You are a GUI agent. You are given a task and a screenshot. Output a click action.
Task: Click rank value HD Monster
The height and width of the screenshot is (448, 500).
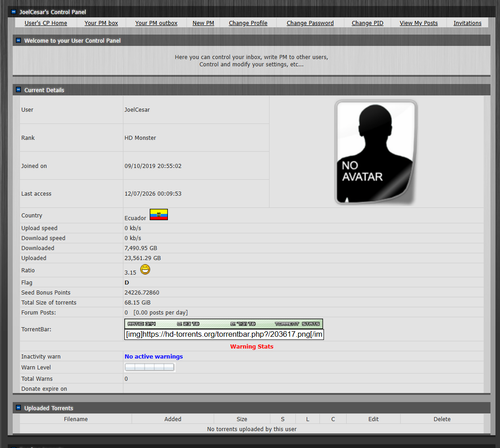(x=140, y=138)
